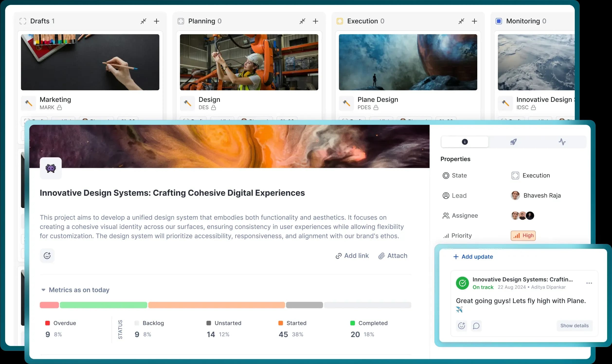Click the orange Started progress bar segment
Viewport: 612px width, 364px height.
click(216, 305)
